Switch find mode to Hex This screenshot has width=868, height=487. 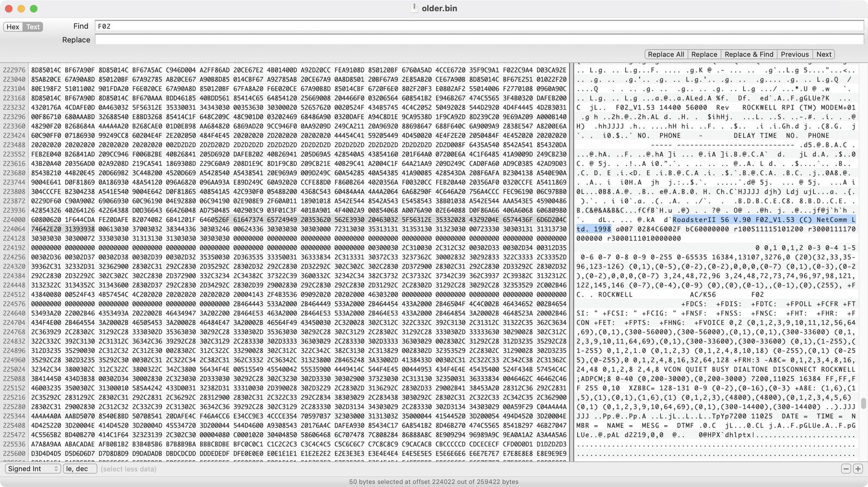(x=13, y=27)
